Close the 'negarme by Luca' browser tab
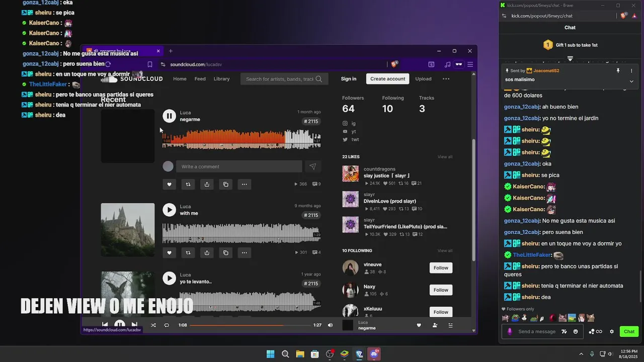 tap(158, 51)
